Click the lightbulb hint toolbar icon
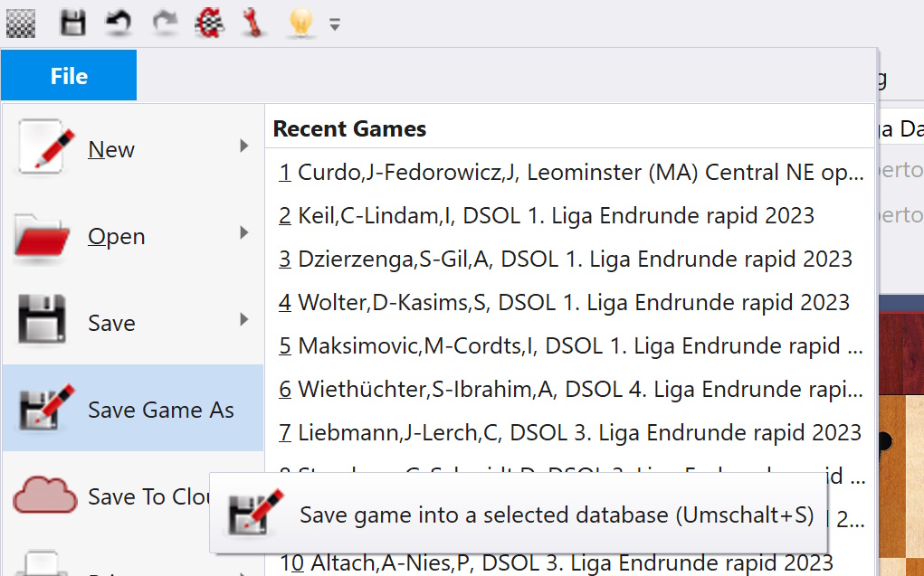Image resolution: width=924 pixels, height=576 pixels. (x=299, y=24)
